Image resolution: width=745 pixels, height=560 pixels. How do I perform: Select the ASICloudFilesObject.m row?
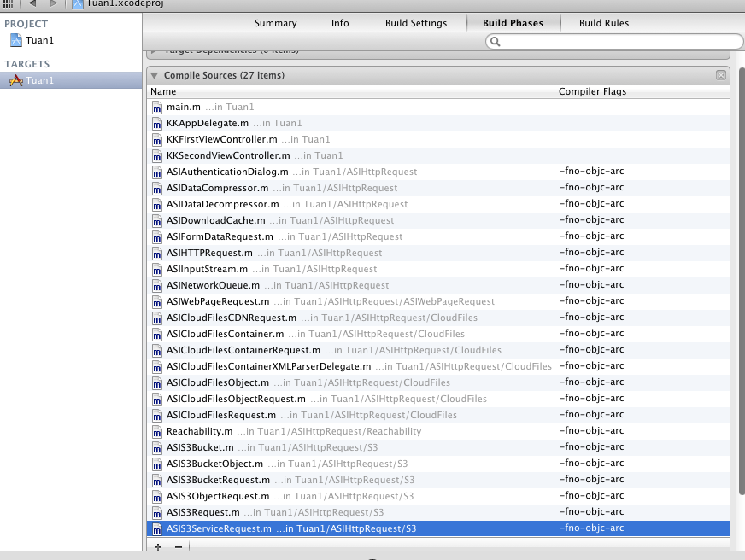pyautogui.click(x=438, y=382)
